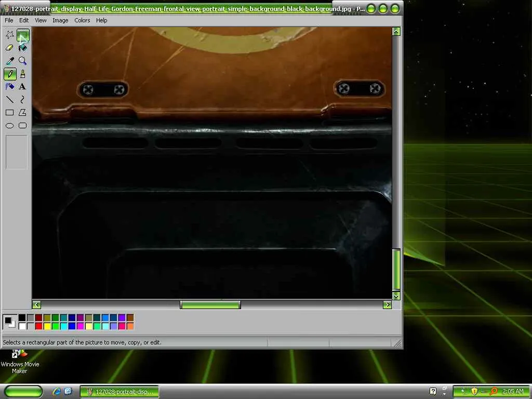Viewport: 532px width, 399px height.
Task: Click the vertical scrollbar down arrow
Action: click(x=396, y=296)
